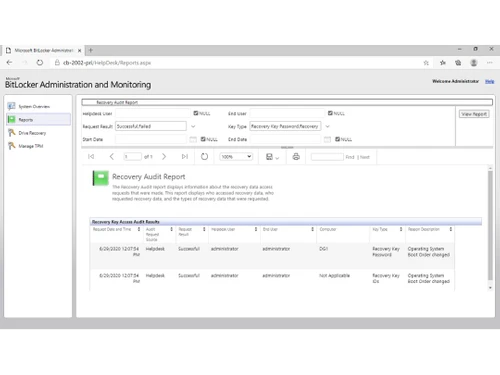The height and width of the screenshot is (375, 500).
Task: Go to previous report page
Action: click(112, 157)
